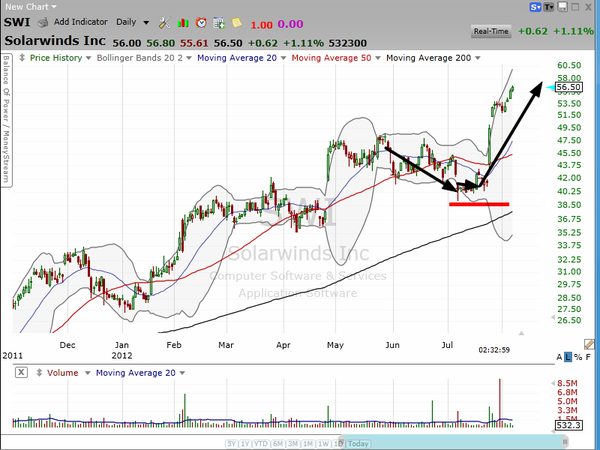The height and width of the screenshot is (450, 600).
Task: Click the Real-Time button
Action: 491,31
